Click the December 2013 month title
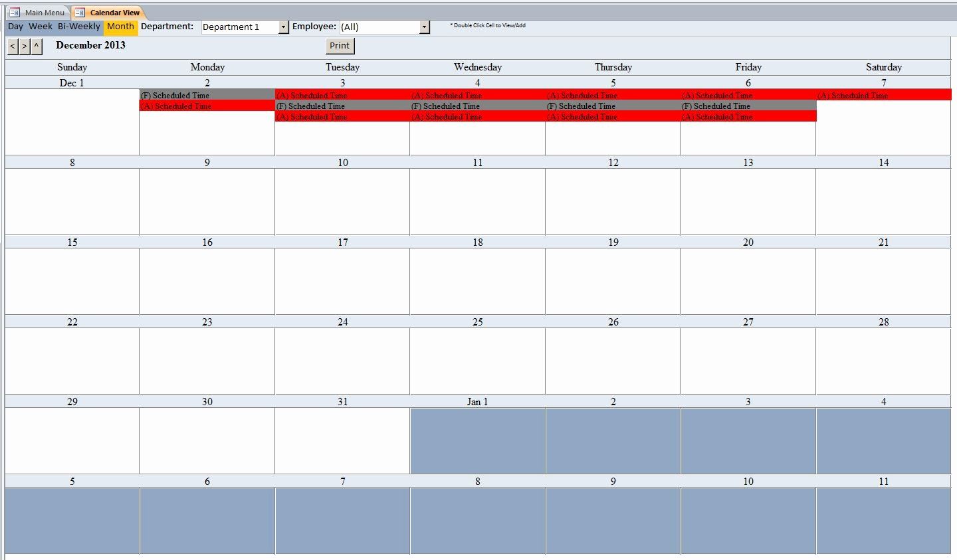Viewport: 957px width, 560px height. [x=90, y=45]
